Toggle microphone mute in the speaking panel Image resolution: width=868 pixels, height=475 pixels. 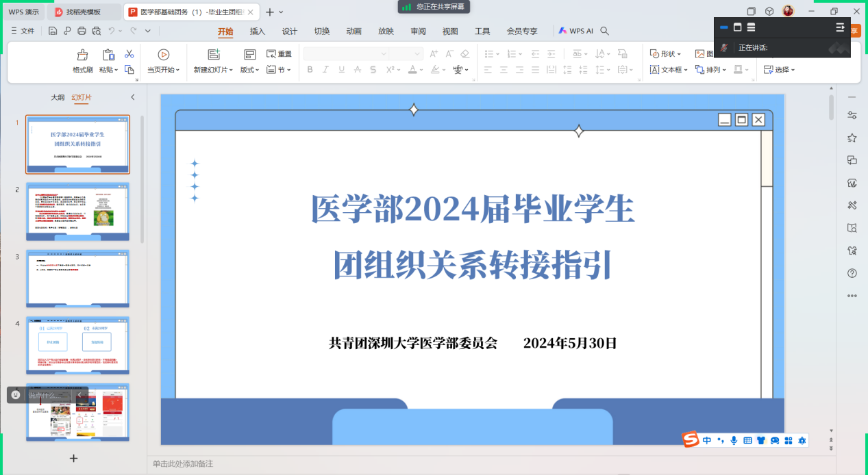[723, 48]
